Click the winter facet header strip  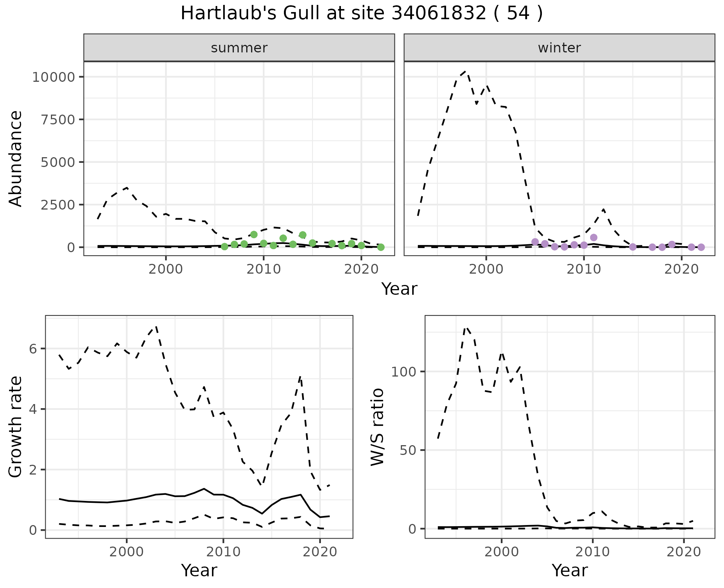tap(559, 48)
